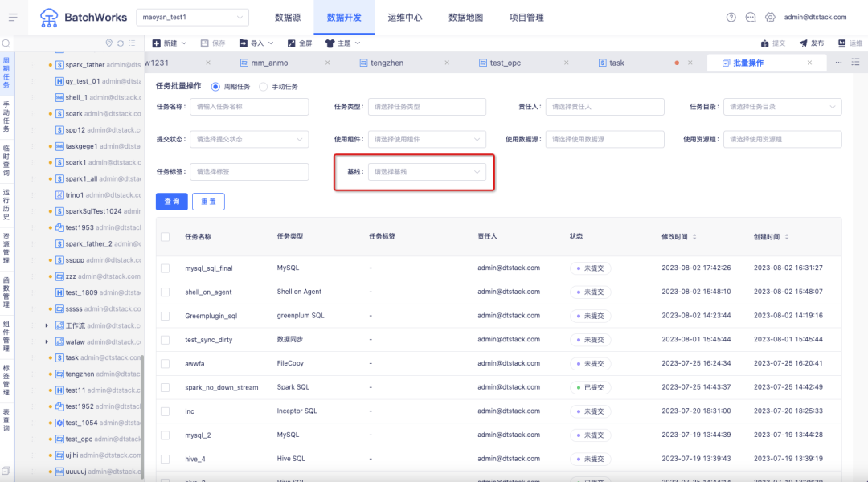The image size is (868, 482).
Task: Toggle the select-all checkbox in table header
Action: point(166,237)
